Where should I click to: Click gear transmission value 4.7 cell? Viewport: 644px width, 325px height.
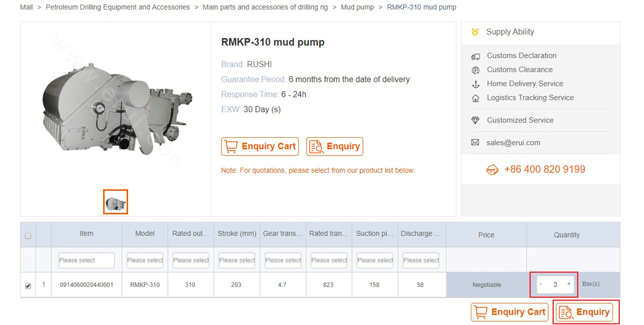282,284
